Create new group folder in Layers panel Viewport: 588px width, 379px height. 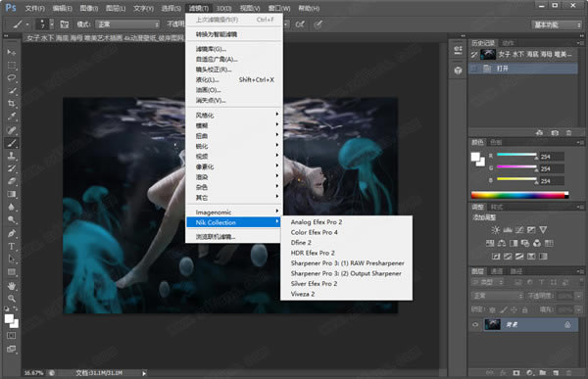pos(543,373)
